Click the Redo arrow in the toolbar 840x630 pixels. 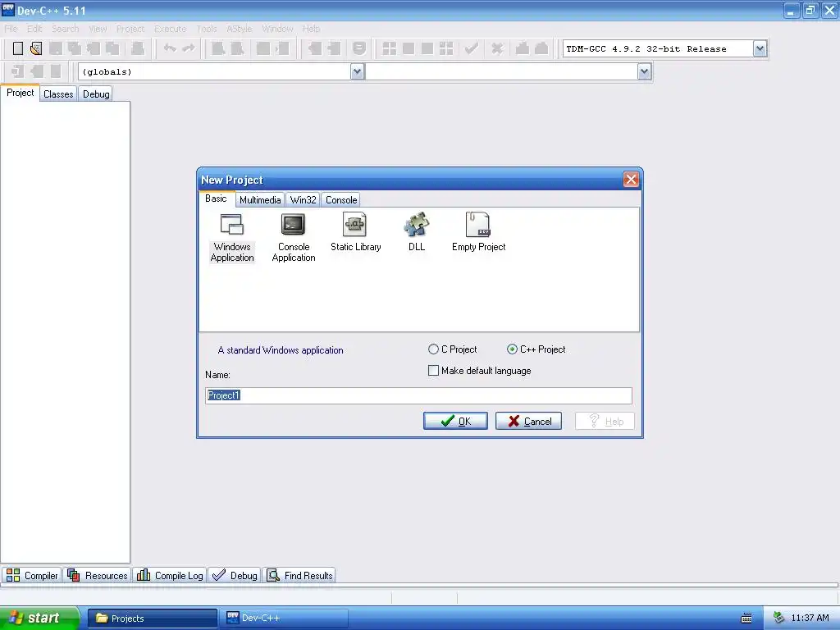(x=189, y=48)
